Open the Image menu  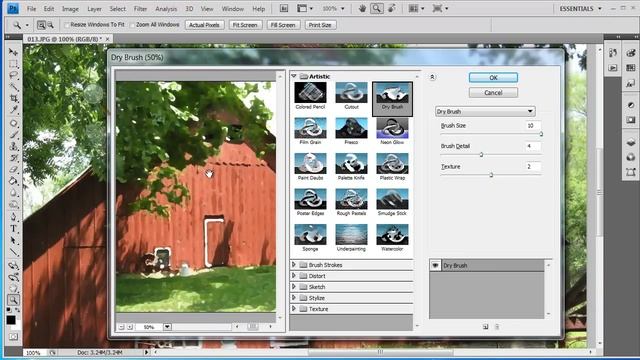70,9
